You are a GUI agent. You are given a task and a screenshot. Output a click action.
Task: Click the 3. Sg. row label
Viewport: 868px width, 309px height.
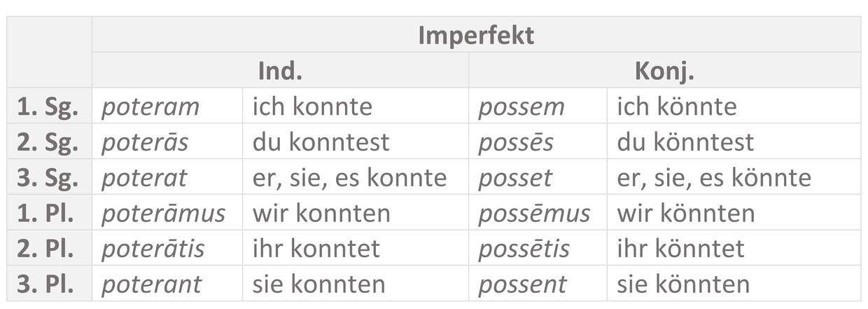tap(48, 178)
